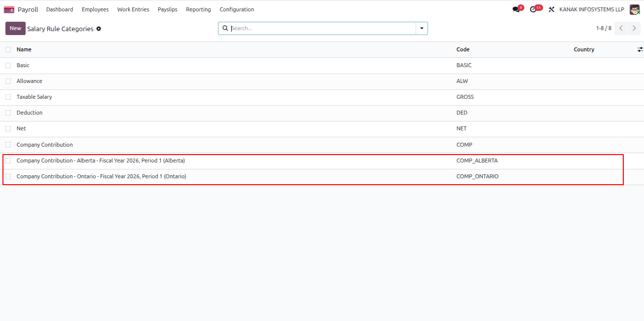The image size is (644, 321).
Task: Open the Payslips menu
Action: [168, 9]
